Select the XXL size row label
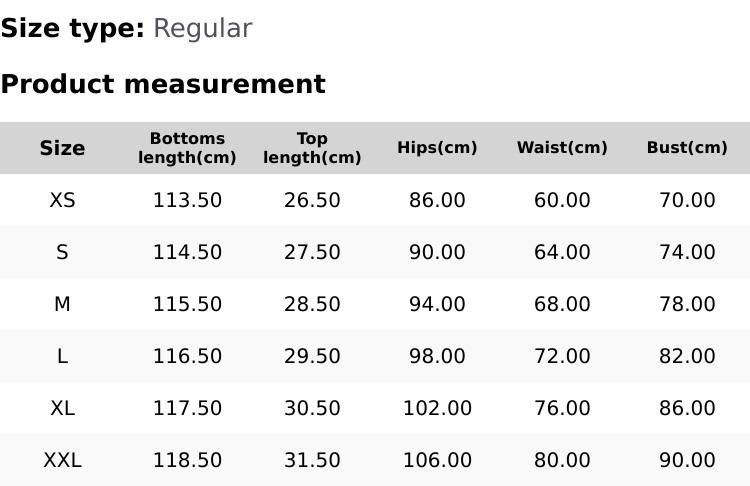 (62, 460)
